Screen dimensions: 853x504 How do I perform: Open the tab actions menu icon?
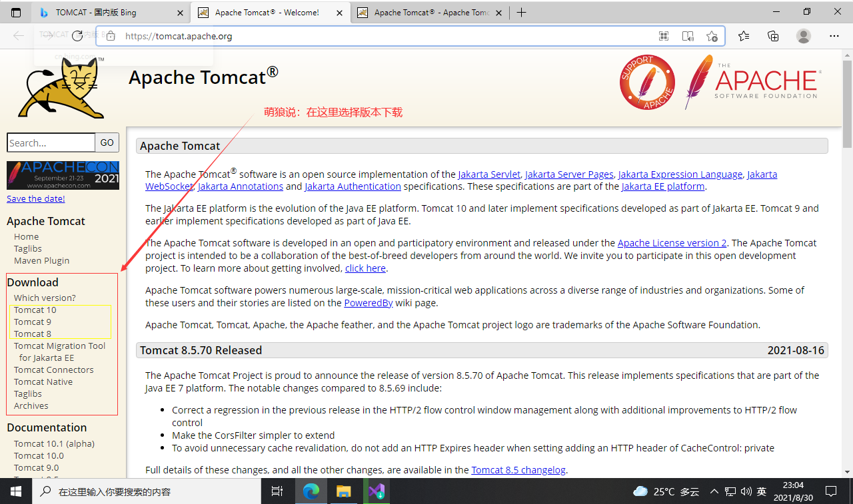pos(16,12)
